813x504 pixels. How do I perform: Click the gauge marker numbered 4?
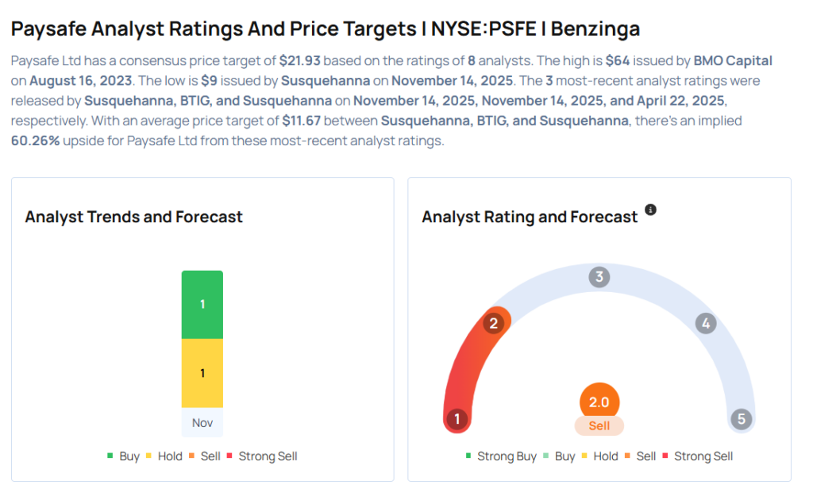pos(706,324)
